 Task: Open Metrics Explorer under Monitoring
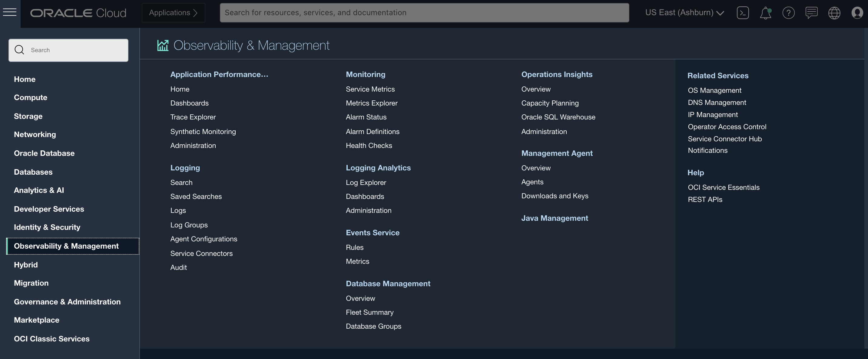pyautogui.click(x=371, y=103)
